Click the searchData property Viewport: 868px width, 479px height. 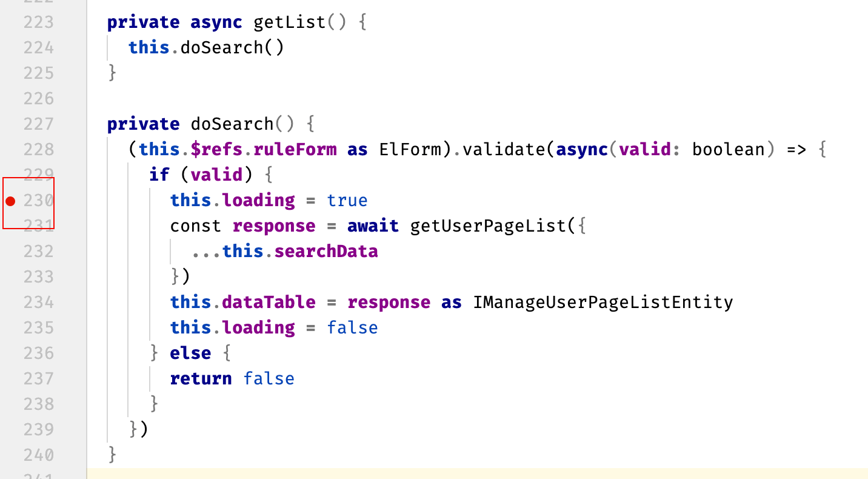[326, 252]
